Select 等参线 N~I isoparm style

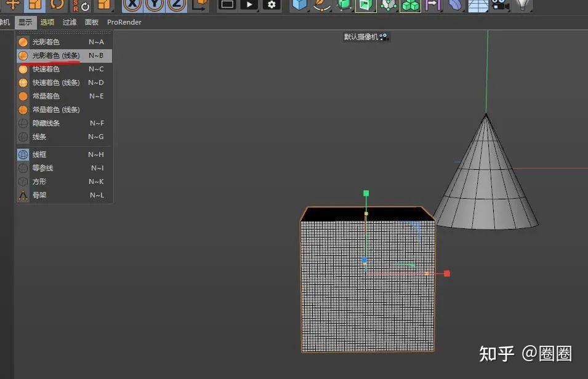pyautogui.click(x=64, y=168)
